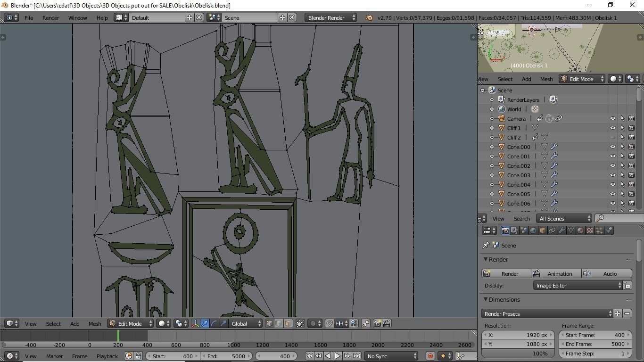Viewport: 644px width, 362px height.
Task: Hide Cliff 1 using its eye icon
Action: tap(613, 128)
